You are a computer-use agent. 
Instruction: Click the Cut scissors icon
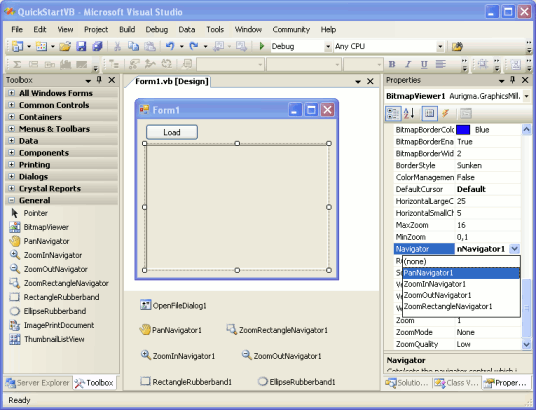point(117,46)
